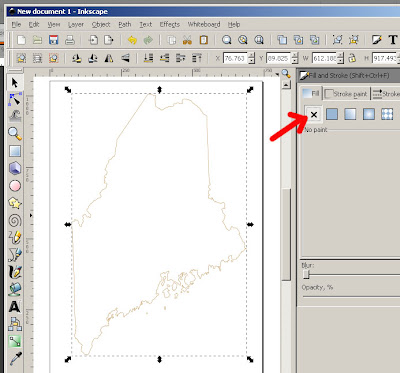The height and width of the screenshot is (373, 400).
Task: Select the Dropper color picker tool
Action: [x=15, y=359]
